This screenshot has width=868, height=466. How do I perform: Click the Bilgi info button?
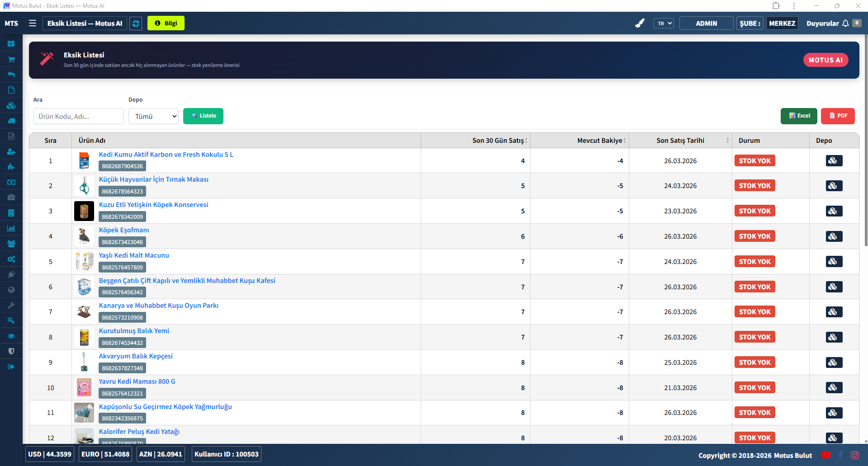coord(166,24)
